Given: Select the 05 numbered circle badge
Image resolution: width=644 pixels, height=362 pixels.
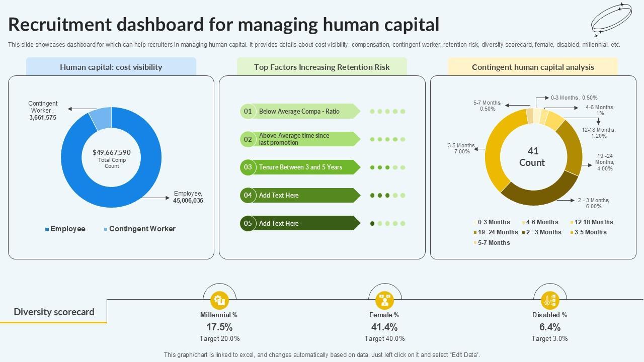Looking at the screenshot, I should pos(248,224).
